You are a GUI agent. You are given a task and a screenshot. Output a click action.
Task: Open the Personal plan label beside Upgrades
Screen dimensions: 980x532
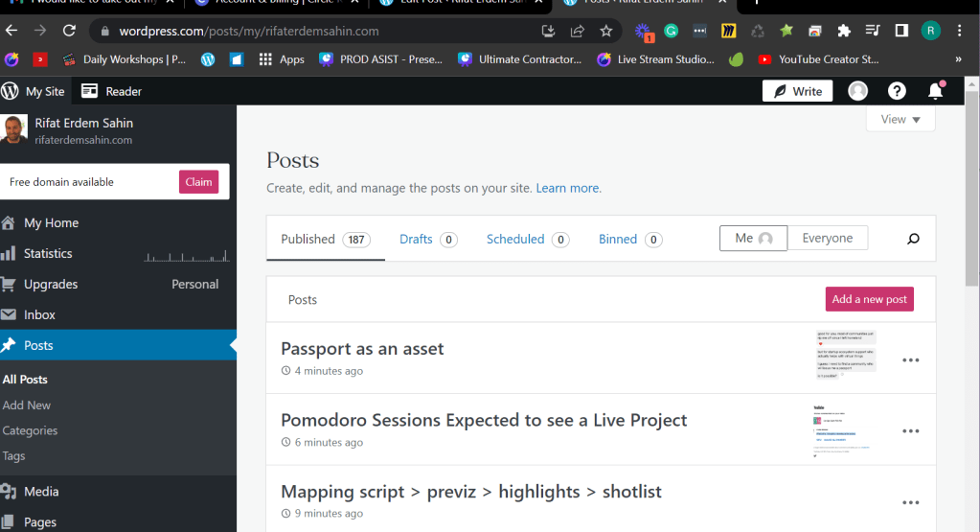(195, 284)
